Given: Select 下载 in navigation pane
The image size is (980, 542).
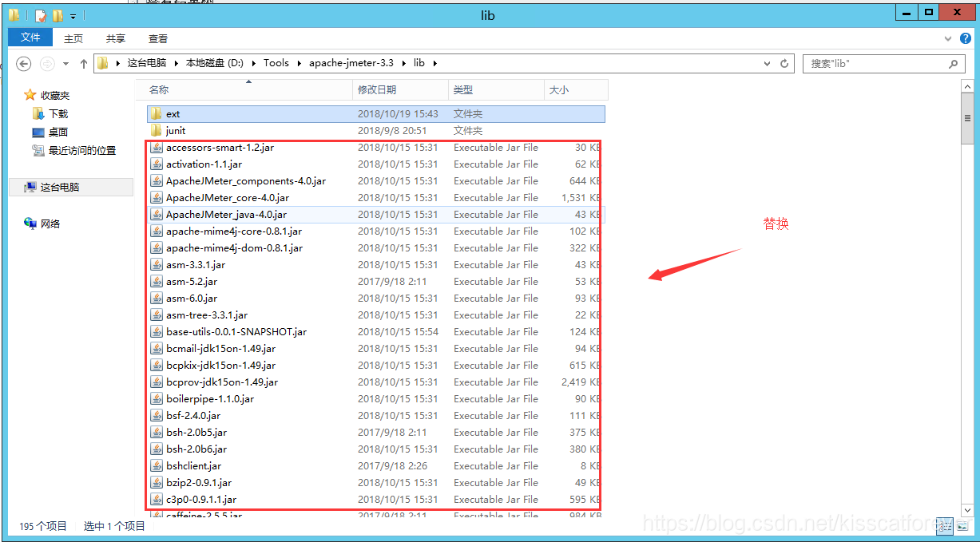Looking at the screenshot, I should coord(58,113).
